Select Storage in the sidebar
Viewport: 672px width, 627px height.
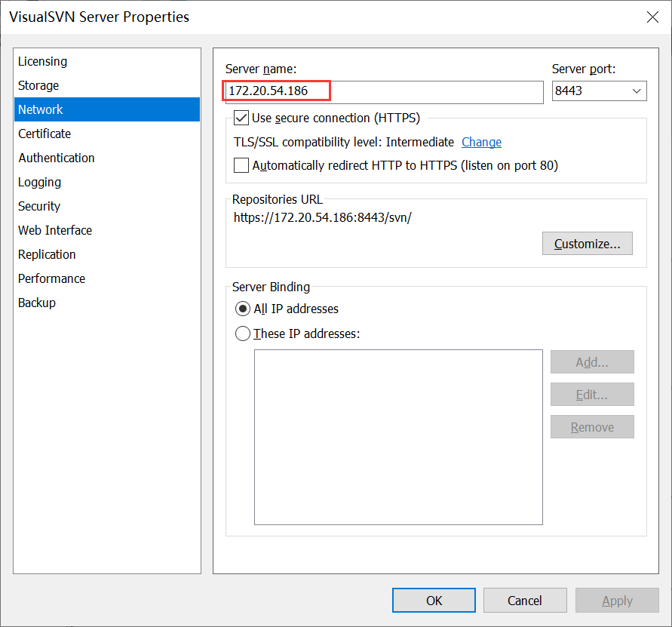[x=106, y=85]
